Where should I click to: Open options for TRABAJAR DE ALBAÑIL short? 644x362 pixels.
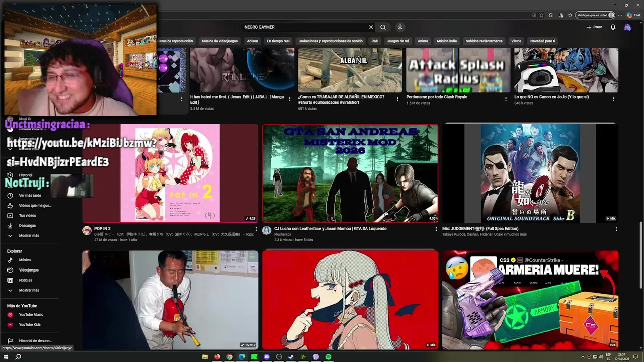[x=397, y=99]
